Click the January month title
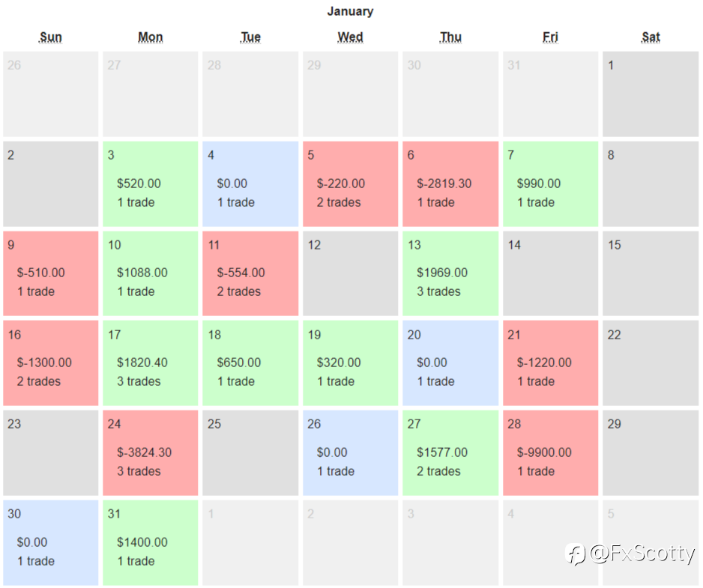This screenshot has width=703, height=588. coord(350,11)
